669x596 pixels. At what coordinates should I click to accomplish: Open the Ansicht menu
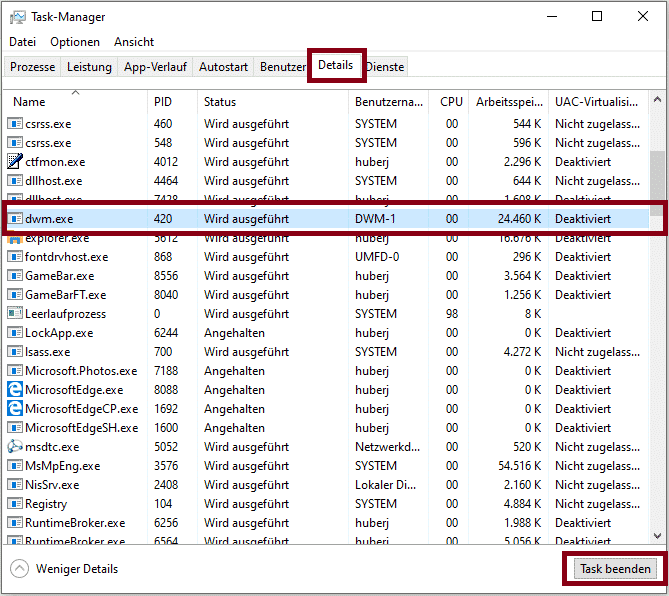coord(134,42)
